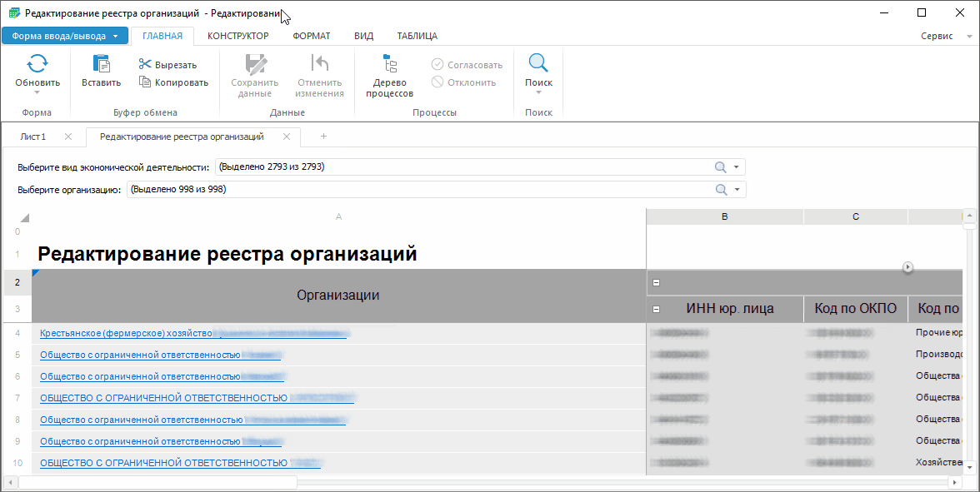The width and height of the screenshot is (980, 492).
Task: Expand Выберите организацию dropdown arrow
Action: 737,190
